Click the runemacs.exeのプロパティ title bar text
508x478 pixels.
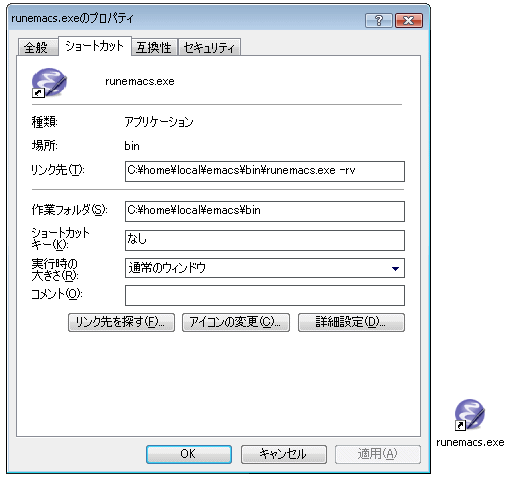click(72, 18)
